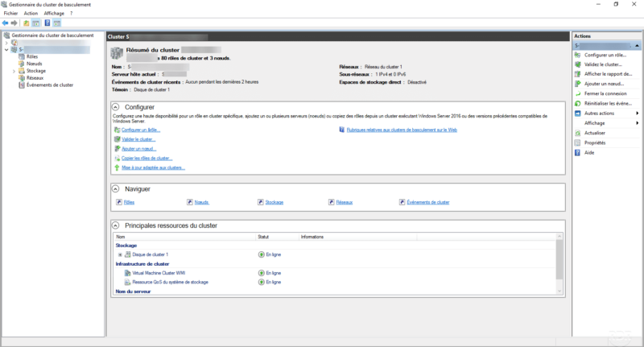Image resolution: width=644 pixels, height=347 pixels.
Task: Open the Affichage submenu arrow in Actions
Action: tap(637, 123)
